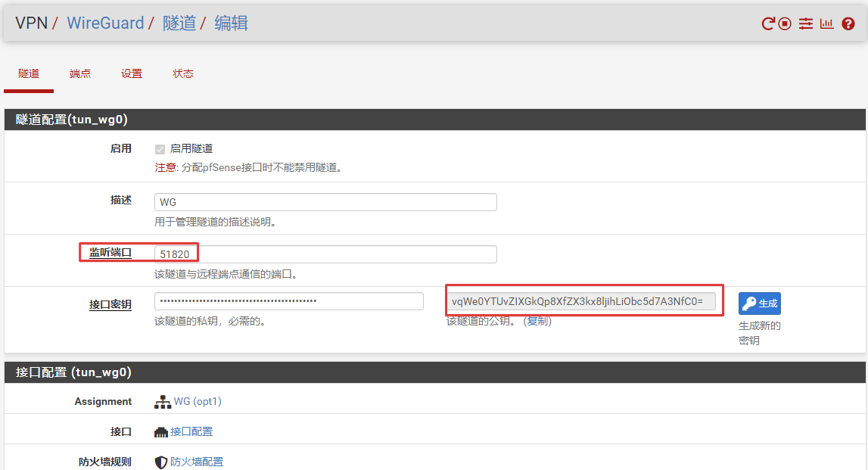Image resolution: width=868 pixels, height=470 pixels.
Task: Click the shield icon beside 防火墙配置
Action: coord(161,462)
